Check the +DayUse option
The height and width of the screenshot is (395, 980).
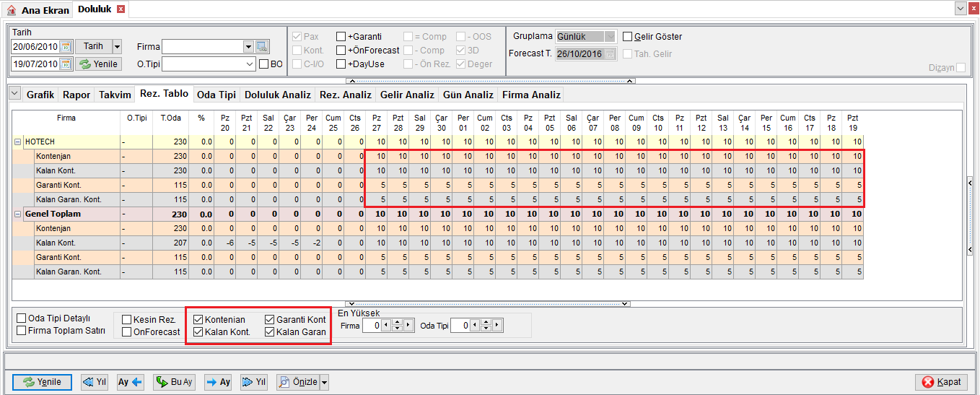[341, 64]
